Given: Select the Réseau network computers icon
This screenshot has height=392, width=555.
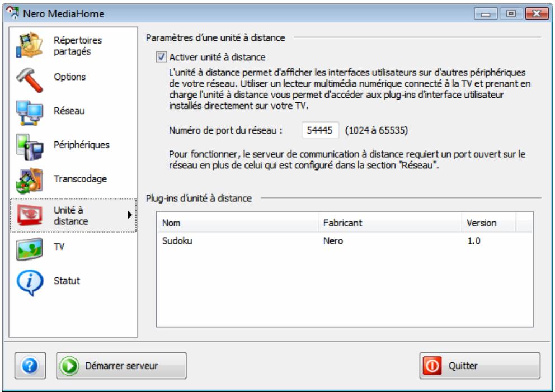Looking at the screenshot, I should [x=30, y=113].
